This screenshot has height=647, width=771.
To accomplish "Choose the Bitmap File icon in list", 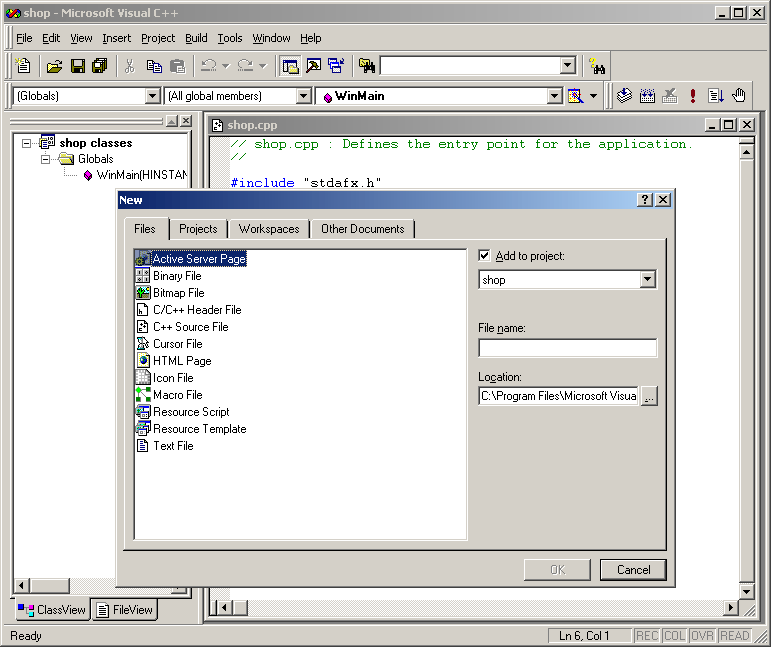I will click(143, 293).
